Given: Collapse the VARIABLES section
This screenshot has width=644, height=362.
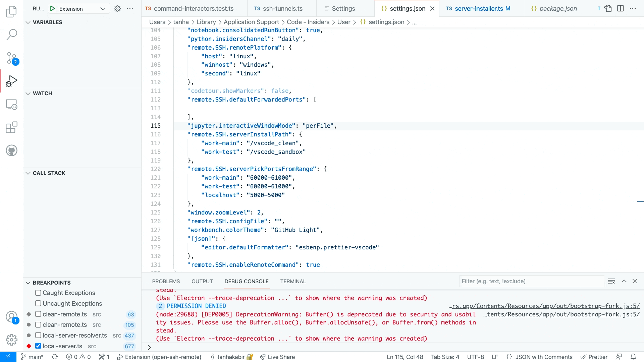Looking at the screenshot, I should pos(82,22).
